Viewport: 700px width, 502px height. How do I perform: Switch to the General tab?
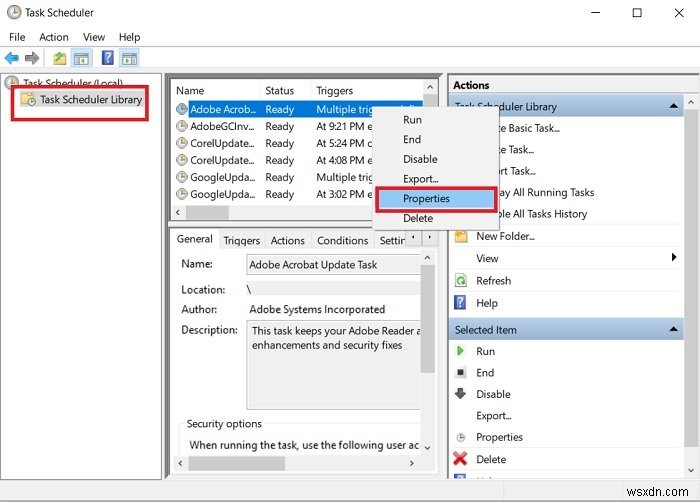pos(195,239)
